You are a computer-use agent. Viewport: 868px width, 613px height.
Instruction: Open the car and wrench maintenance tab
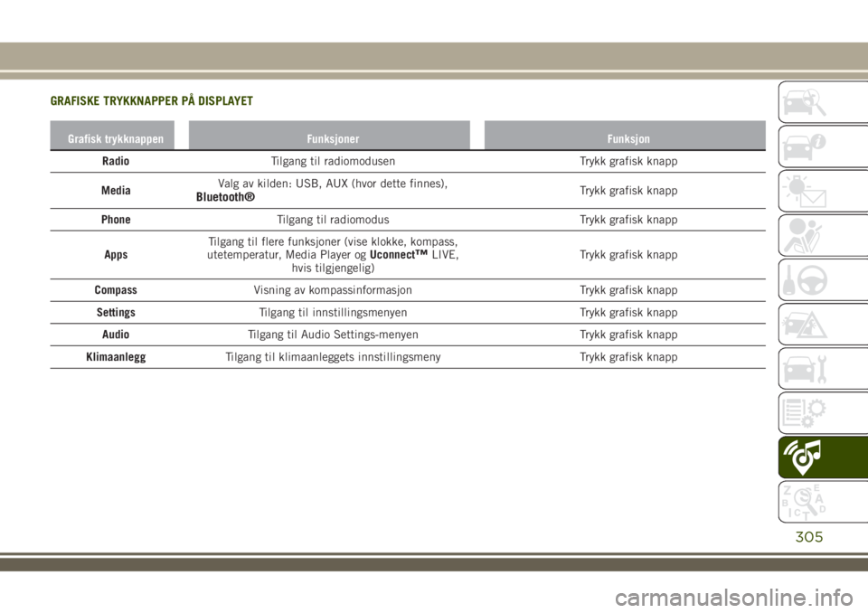click(x=823, y=368)
